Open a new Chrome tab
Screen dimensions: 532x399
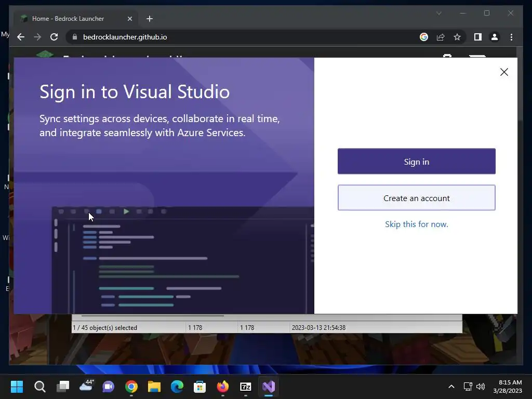point(150,19)
